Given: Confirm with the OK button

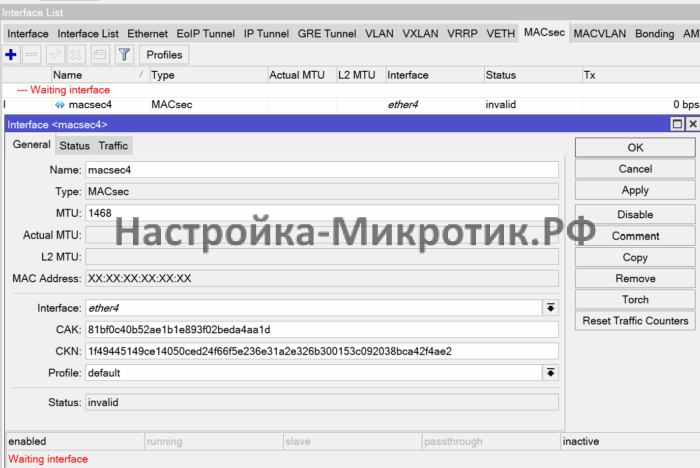Looking at the screenshot, I should click(x=635, y=148).
